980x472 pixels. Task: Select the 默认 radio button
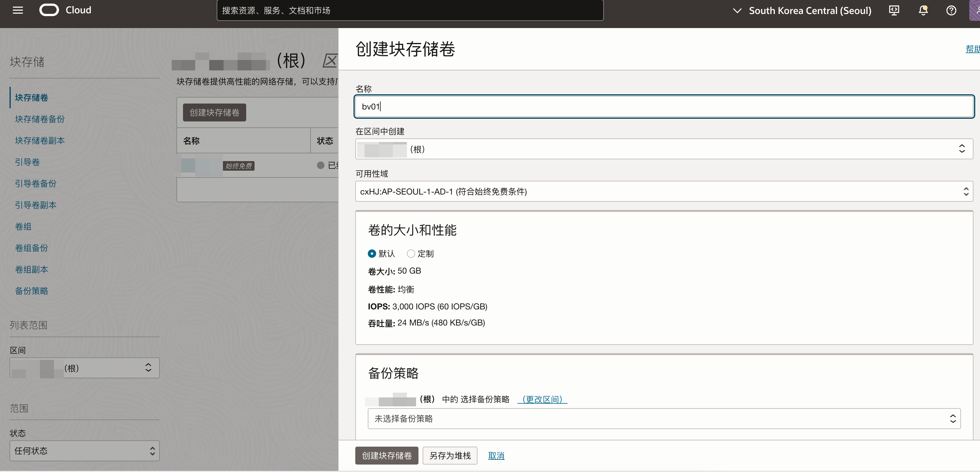click(372, 254)
